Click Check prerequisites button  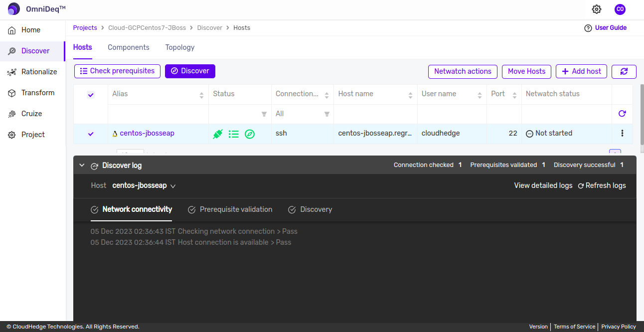click(x=118, y=71)
